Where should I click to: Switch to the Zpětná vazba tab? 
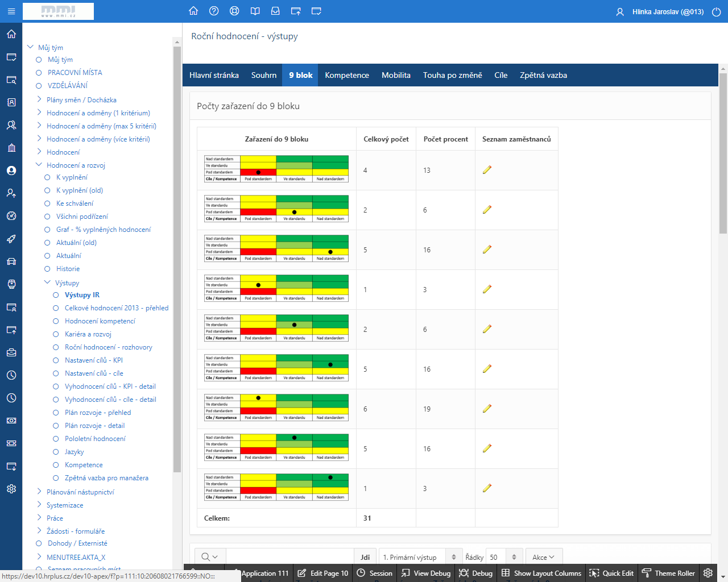pyautogui.click(x=543, y=75)
